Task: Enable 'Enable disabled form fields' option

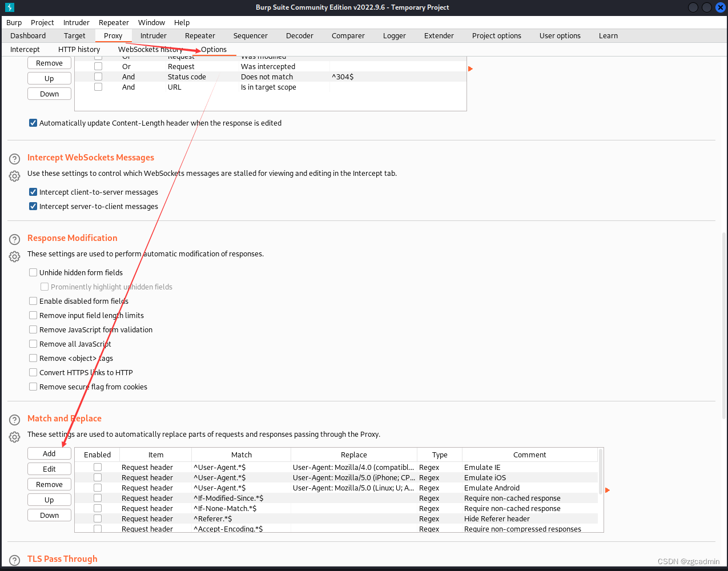Action: coord(33,301)
